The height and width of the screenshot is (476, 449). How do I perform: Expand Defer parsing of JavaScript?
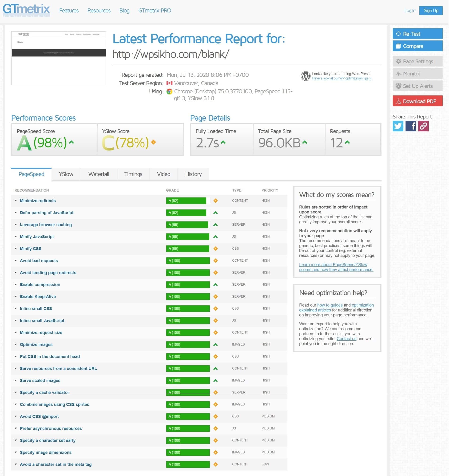[47, 213]
